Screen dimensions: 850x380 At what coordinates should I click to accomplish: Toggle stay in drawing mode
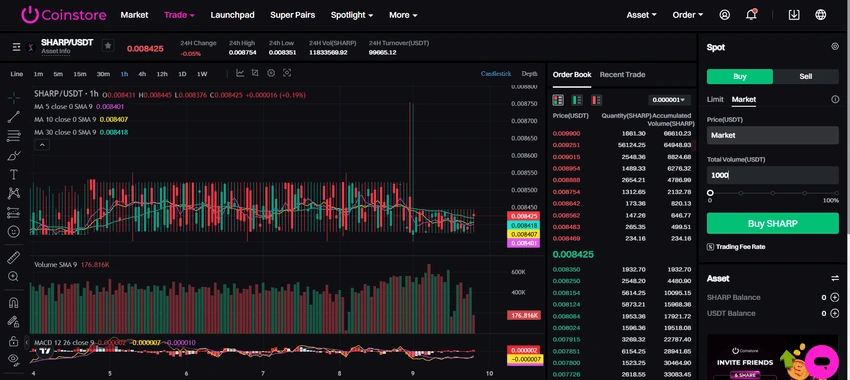[14, 321]
